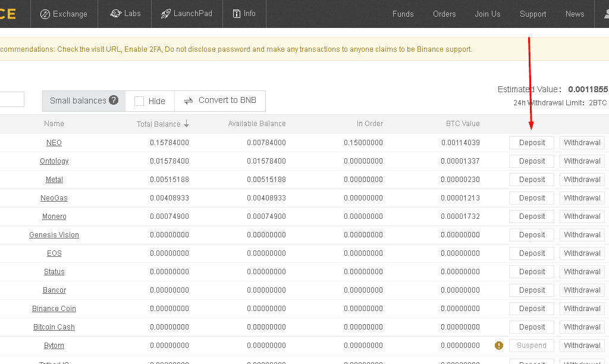This screenshot has width=609, height=364.
Task: Click Deposit for Ontology
Action: pos(532,161)
